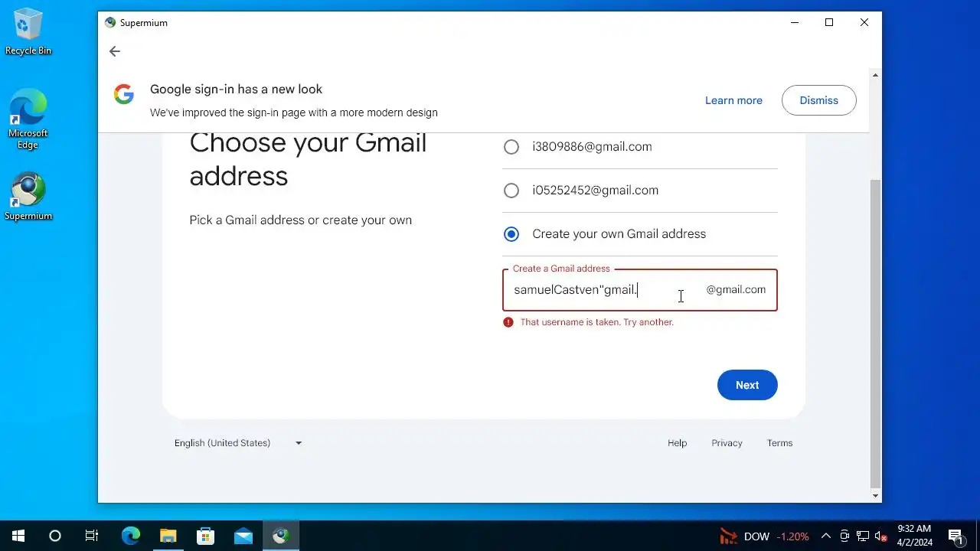The width and height of the screenshot is (980, 551).
Task: Open the Help link
Action: click(677, 443)
